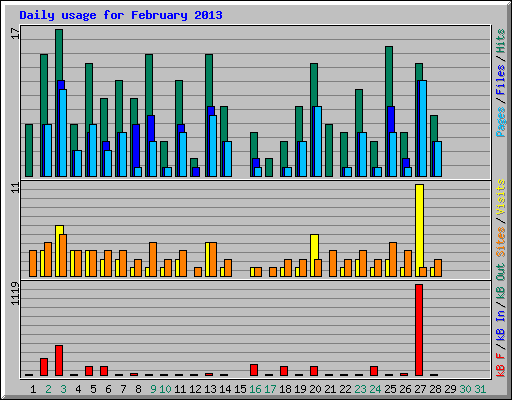Select the 'kB In' legend label
The image size is (512, 400).
click(x=500, y=325)
